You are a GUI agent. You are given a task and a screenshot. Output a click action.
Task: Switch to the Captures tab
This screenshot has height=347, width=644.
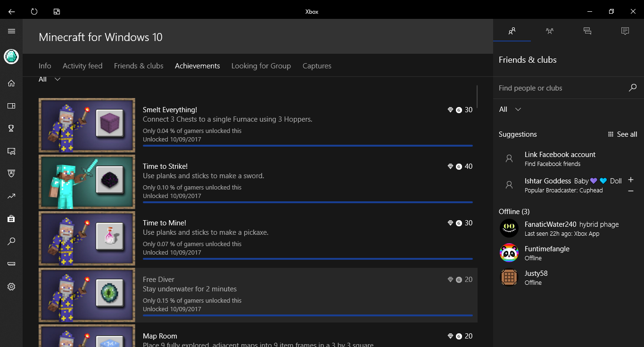tap(317, 66)
